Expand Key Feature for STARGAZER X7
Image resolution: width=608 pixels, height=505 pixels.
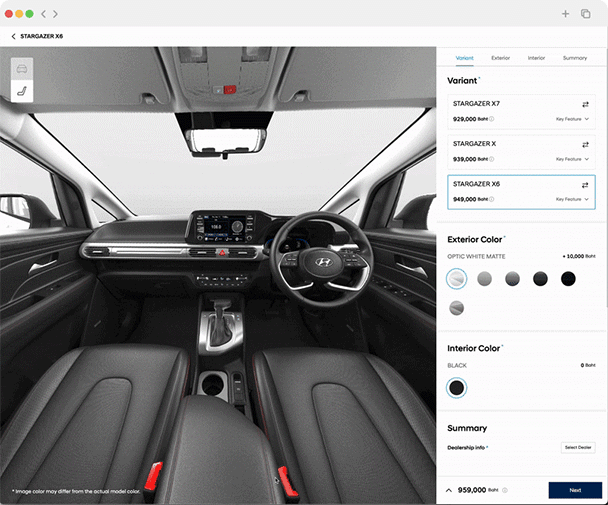[x=572, y=119]
